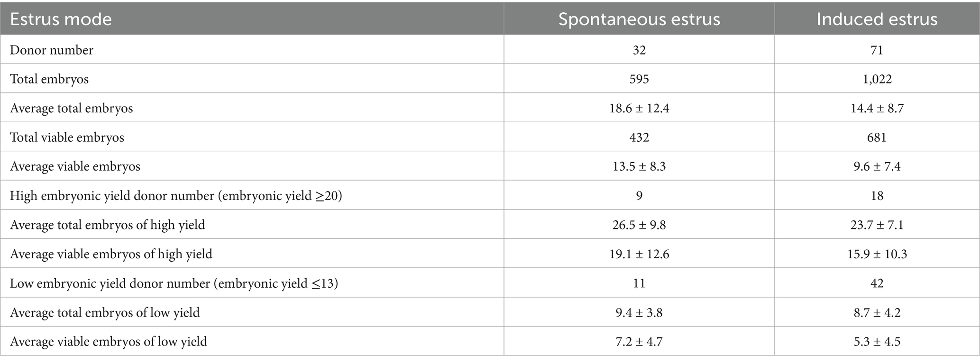Viewport: 980px width, 364px height.
Task: Select the "Total embryos" row label
Action: [x=49, y=79]
